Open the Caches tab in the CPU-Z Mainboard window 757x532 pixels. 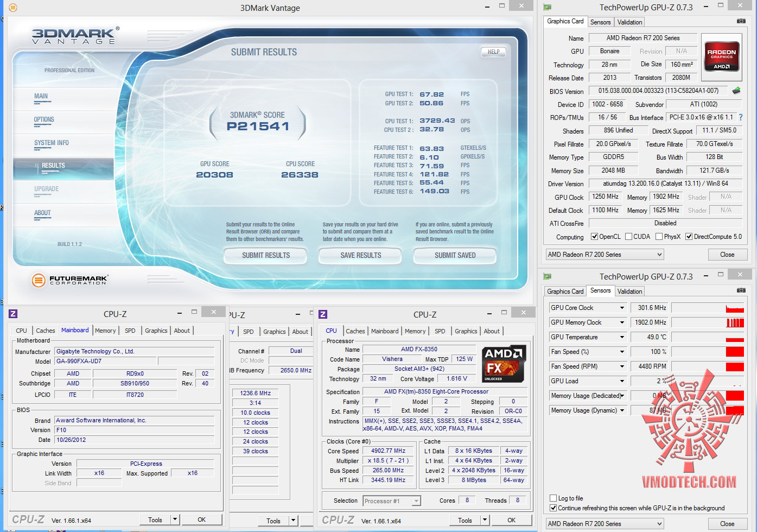coord(46,331)
